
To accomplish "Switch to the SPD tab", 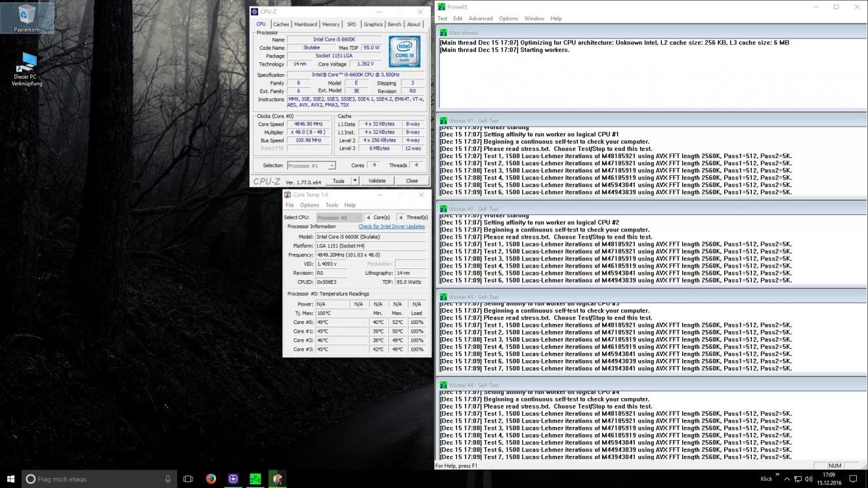I will [352, 24].
